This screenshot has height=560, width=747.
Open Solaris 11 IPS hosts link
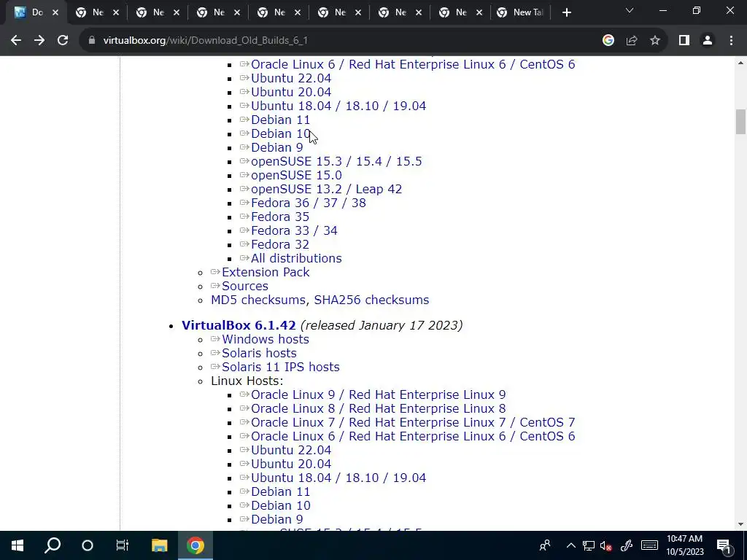coord(281,367)
